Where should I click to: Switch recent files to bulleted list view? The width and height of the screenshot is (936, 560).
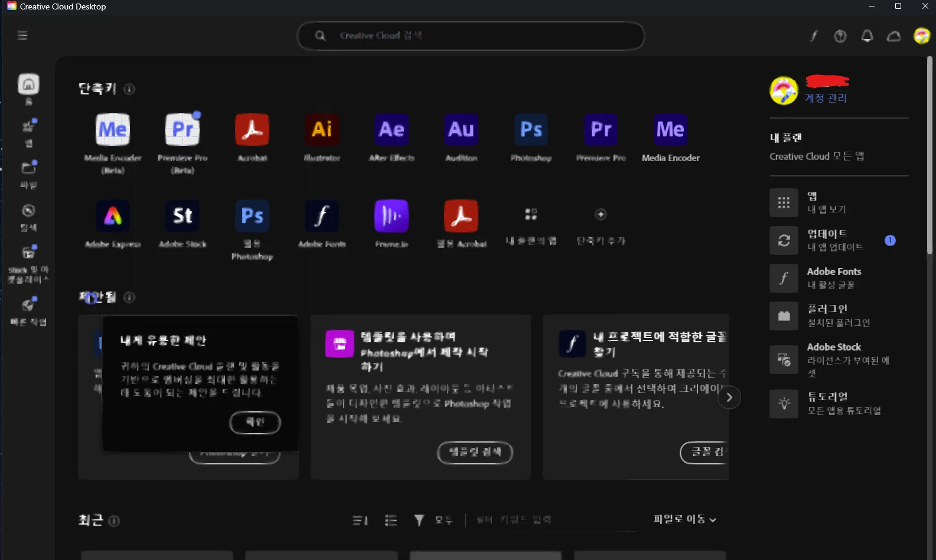(391, 520)
